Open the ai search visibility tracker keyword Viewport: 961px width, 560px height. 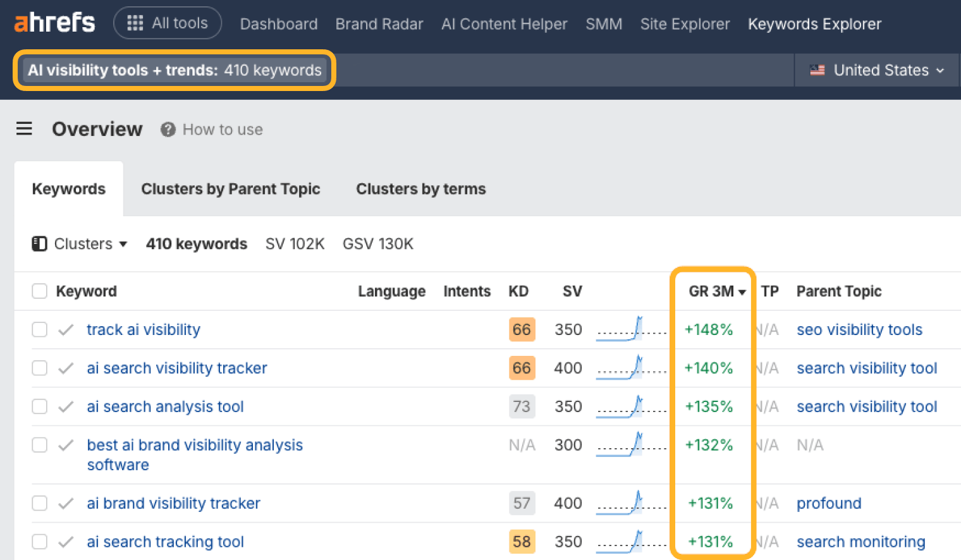click(x=177, y=368)
